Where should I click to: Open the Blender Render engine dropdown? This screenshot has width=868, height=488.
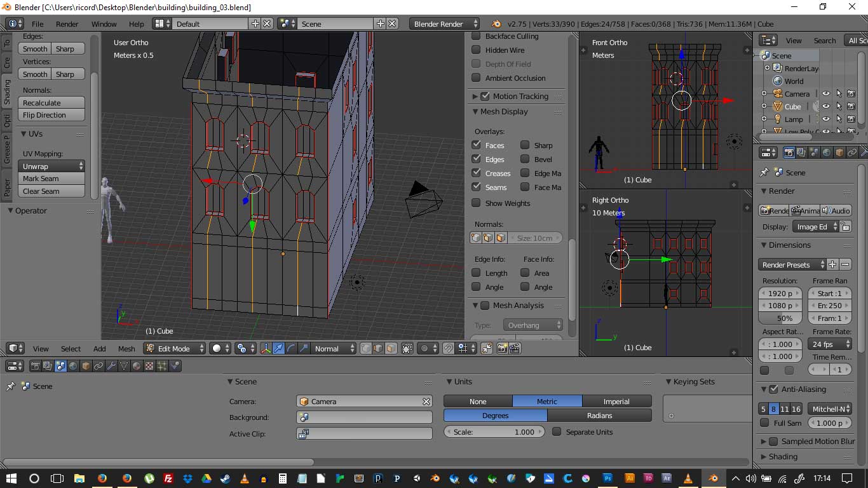pos(444,24)
